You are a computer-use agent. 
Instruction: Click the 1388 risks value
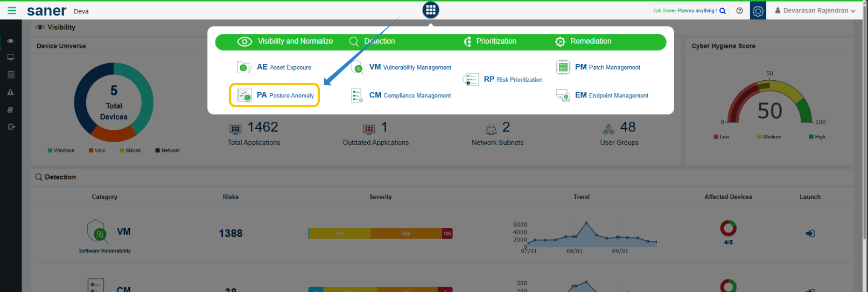230,233
